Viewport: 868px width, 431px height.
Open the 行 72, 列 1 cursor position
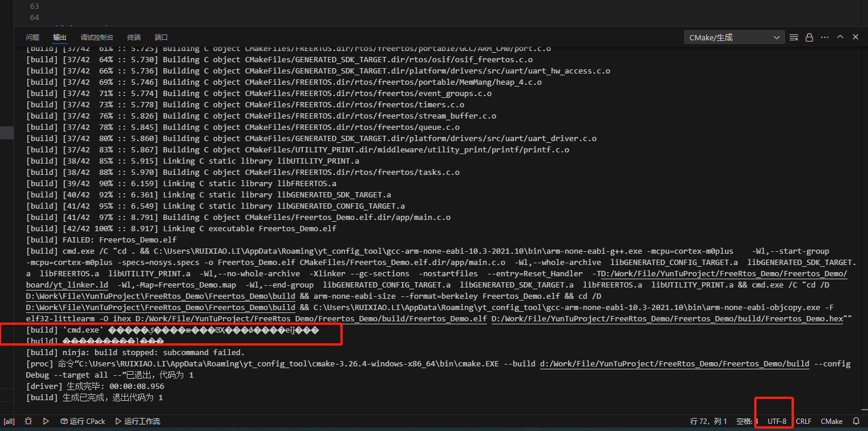(709, 422)
